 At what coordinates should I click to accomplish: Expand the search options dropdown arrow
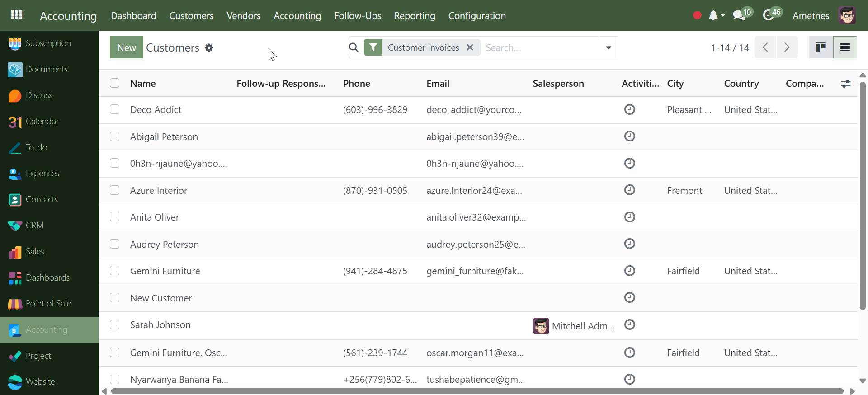coord(609,47)
